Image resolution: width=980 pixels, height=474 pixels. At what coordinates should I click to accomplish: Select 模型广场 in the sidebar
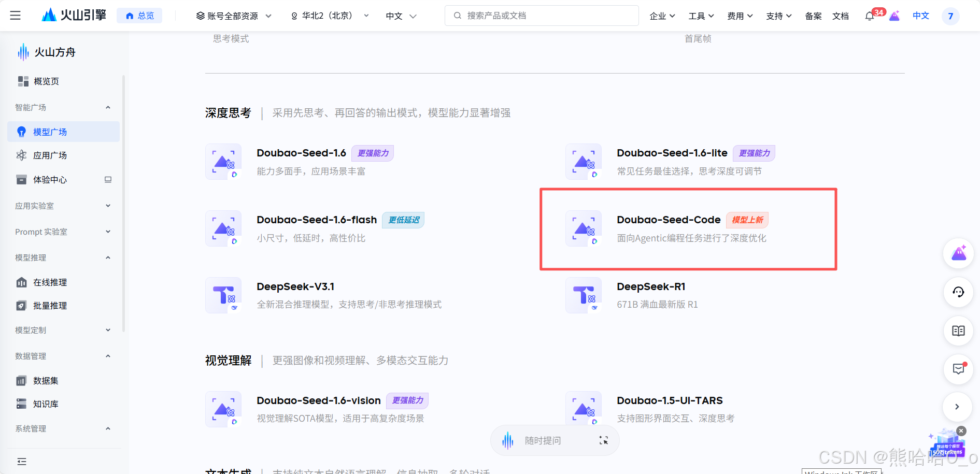pos(63,132)
